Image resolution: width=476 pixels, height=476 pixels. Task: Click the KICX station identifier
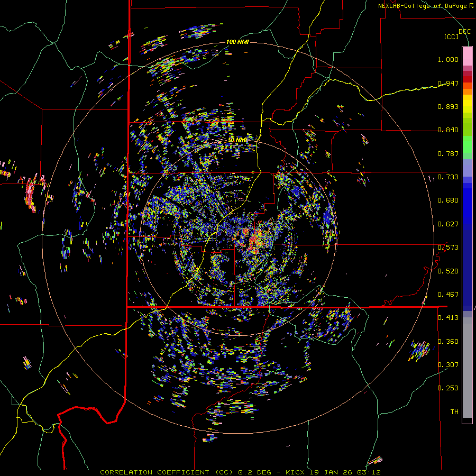coord(295,472)
